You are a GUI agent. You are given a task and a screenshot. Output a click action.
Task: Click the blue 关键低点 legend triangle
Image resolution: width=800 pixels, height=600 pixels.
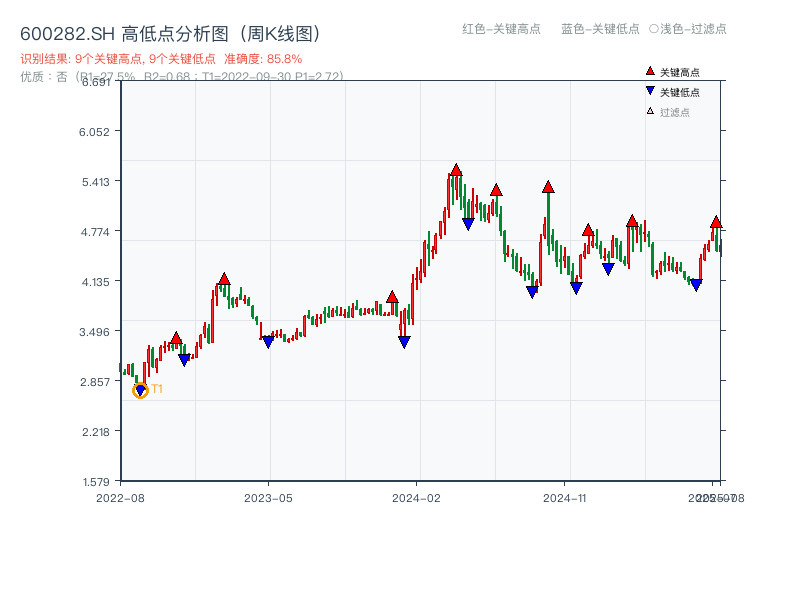(x=650, y=91)
